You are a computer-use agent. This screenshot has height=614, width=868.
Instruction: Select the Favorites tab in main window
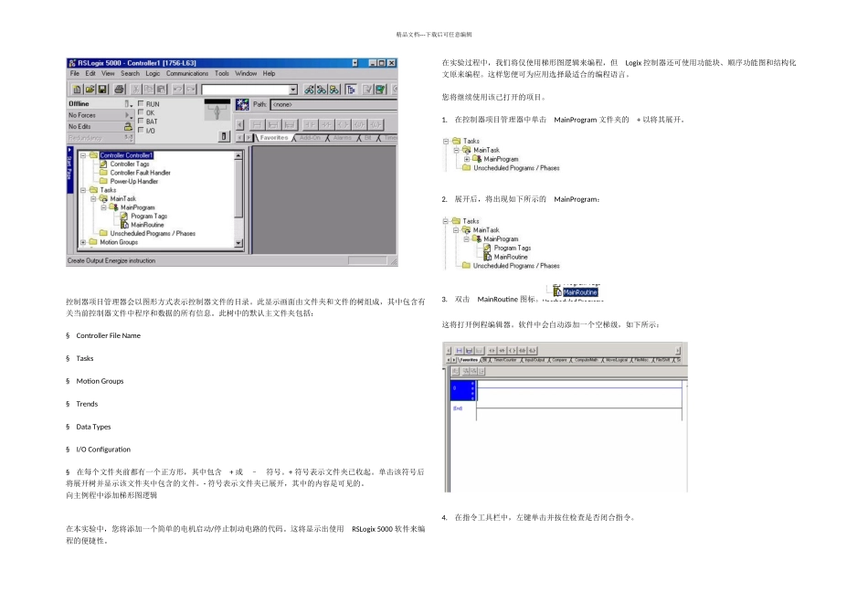coord(274,137)
